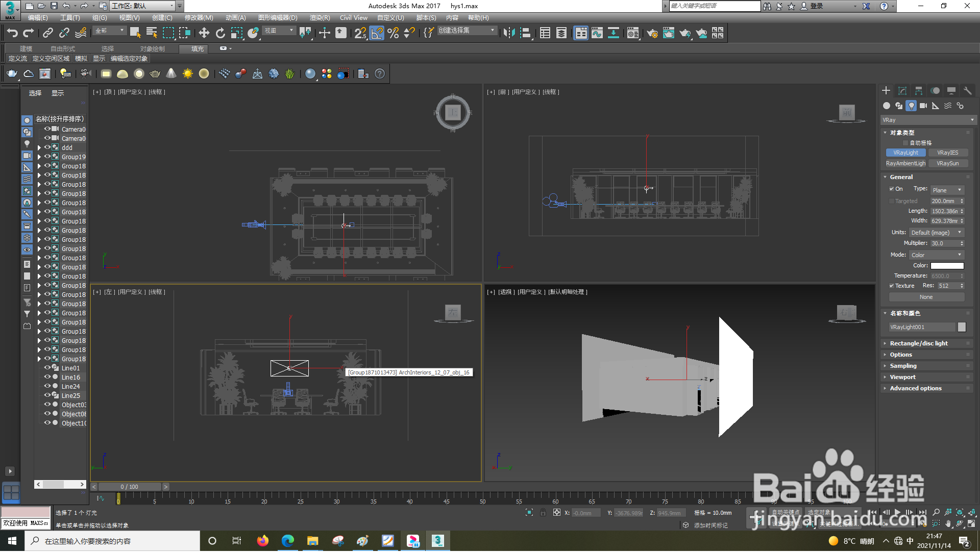Uncheck the light On checkbox

click(x=892, y=189)
